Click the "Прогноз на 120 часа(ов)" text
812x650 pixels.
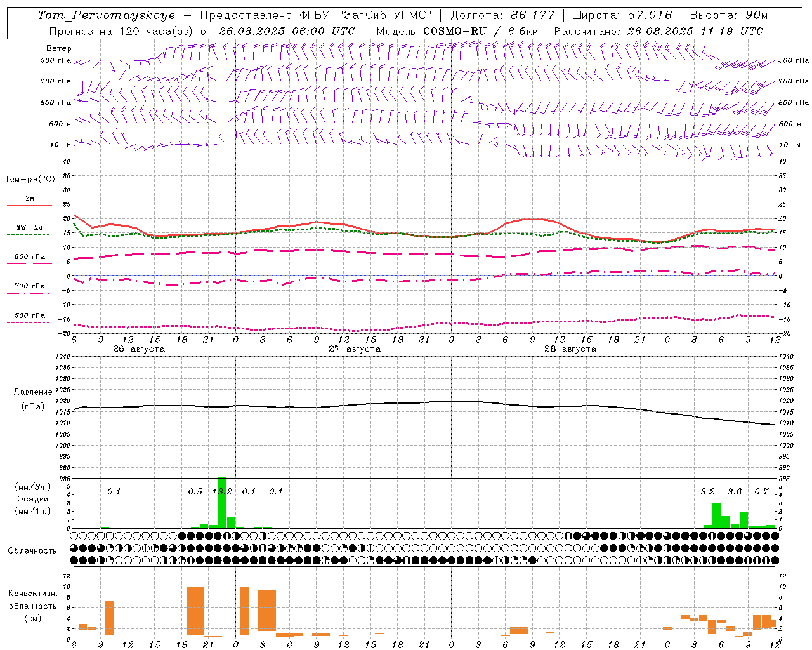[x=122, y=31]
